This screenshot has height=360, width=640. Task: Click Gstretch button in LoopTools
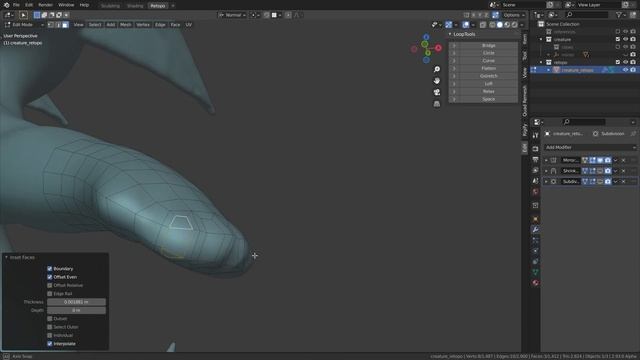click(488, 76)
